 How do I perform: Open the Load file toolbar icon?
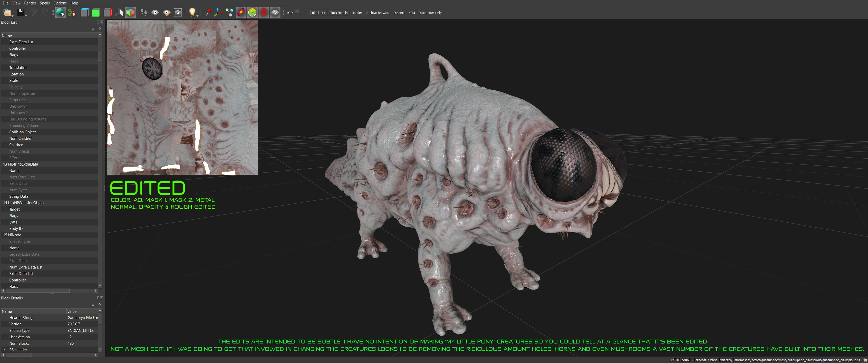[7, 12]
